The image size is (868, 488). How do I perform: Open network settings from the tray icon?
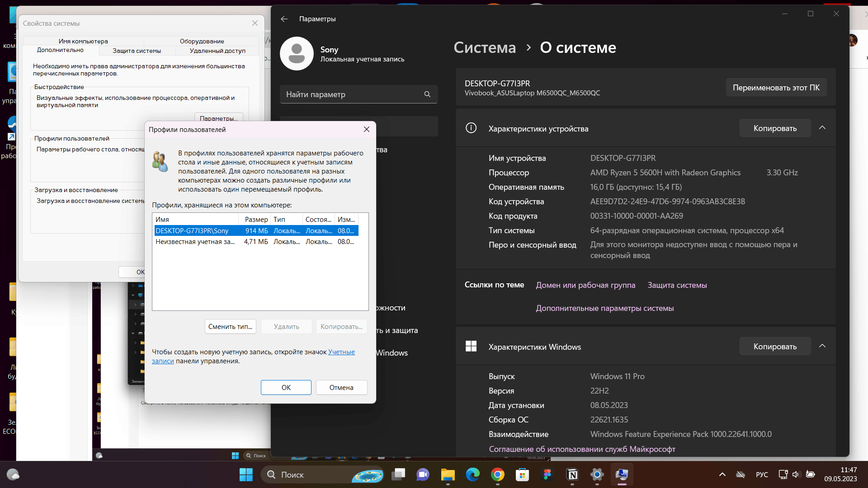pyautogui.click(x=783, y=475)
